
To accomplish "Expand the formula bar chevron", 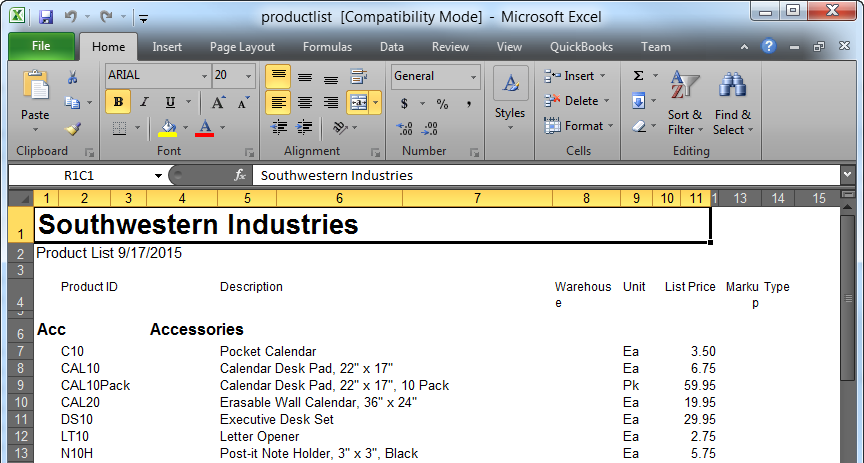I will click(847, 175).
